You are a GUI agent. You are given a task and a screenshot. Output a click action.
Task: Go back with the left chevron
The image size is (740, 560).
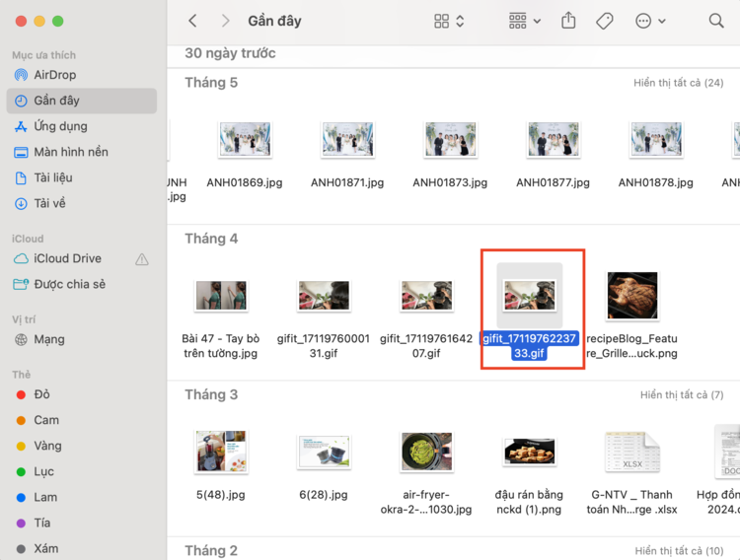(x=192, y=21)
